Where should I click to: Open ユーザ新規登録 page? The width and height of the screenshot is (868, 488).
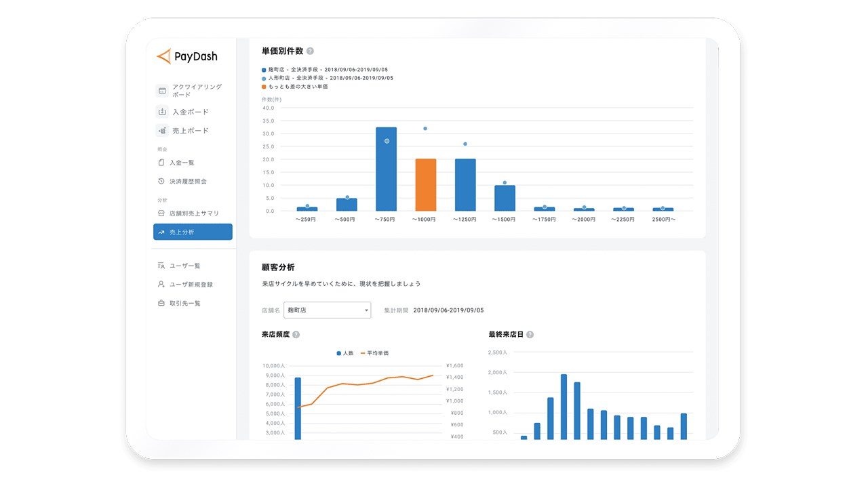[x=193, y=284]
